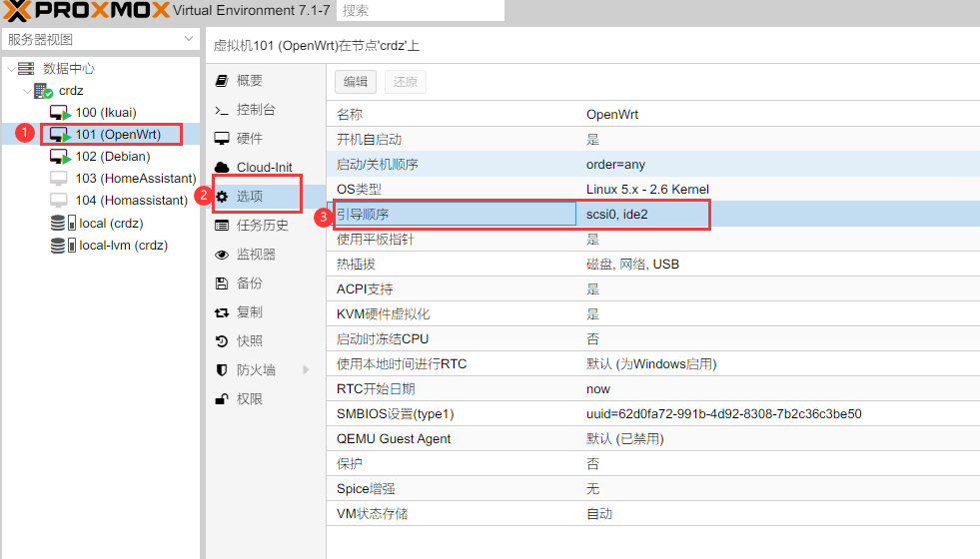Open the 服务器视图 view dropdown
Image resolution: width=980 pixels, height=559 pixels.
coord(100,40)
